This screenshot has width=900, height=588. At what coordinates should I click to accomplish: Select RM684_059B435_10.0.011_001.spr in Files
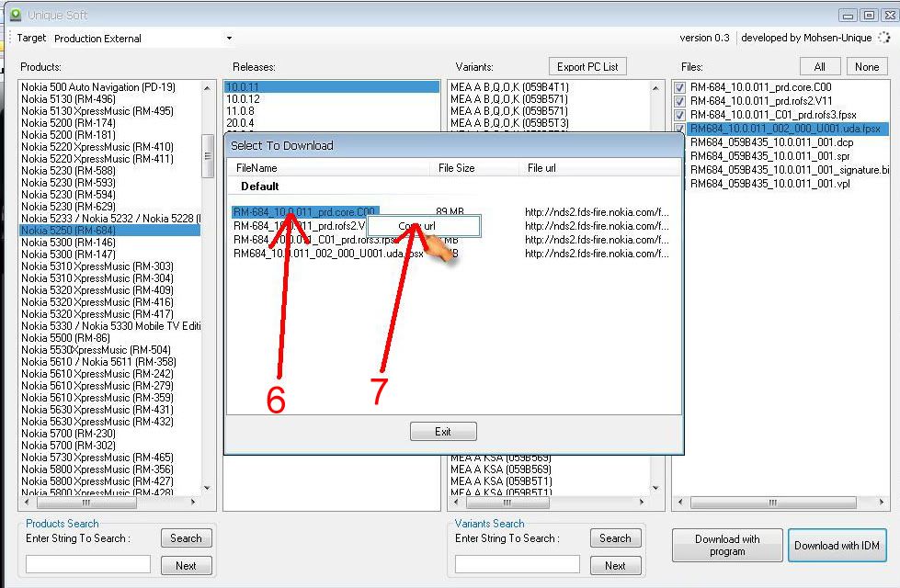(769, 156)
